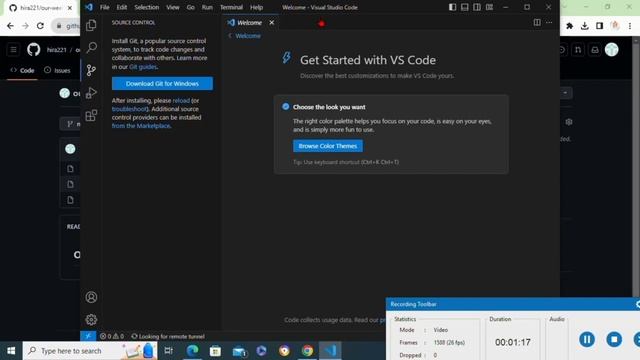The height and width of the screenshot is (360, 640).
Task: Open the Selection menu
Action: pos(147,7)
